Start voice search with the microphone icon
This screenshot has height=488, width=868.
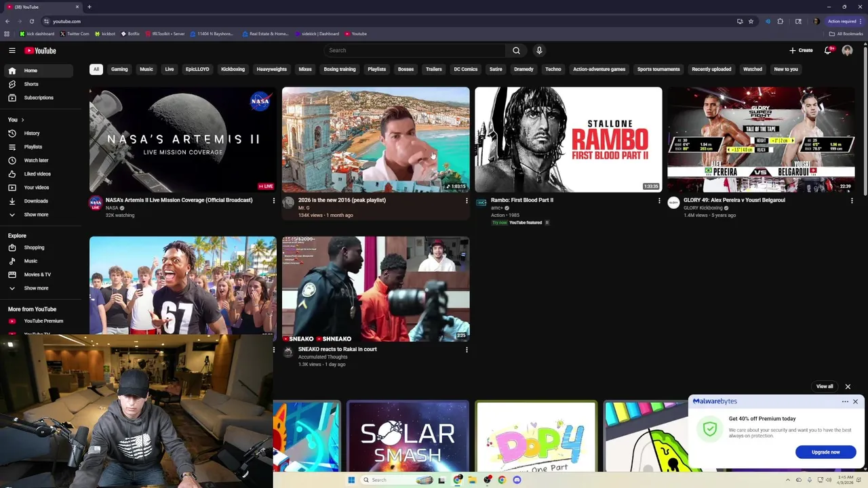coord(539,50)
